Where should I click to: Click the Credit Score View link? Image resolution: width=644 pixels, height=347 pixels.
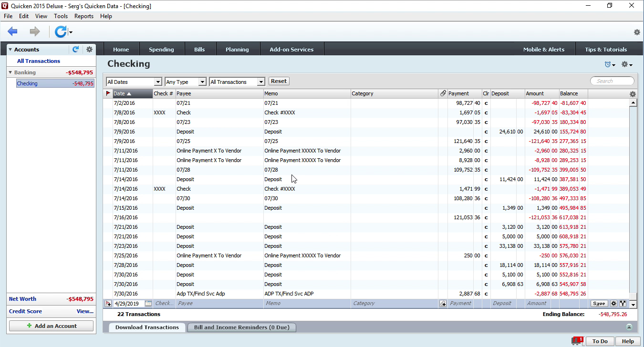click(x=85, y=311)
